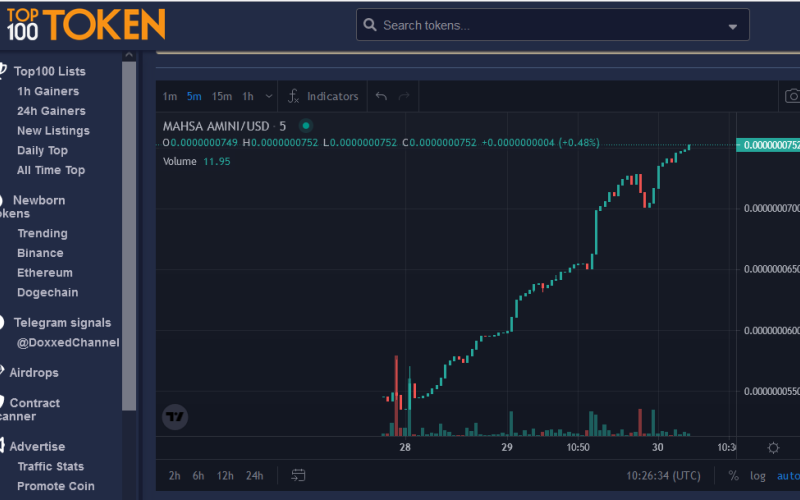Open the Indicators menu
800x500 pixels.
click(x=323, y=96)
